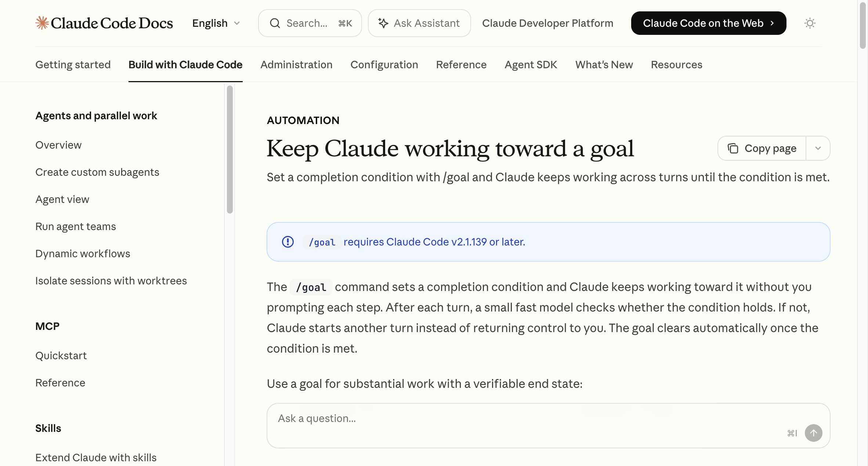This screenshot has height=466, width=868.
Task: Open the Agent view sidebar item
Action: (x=62, y=199)
